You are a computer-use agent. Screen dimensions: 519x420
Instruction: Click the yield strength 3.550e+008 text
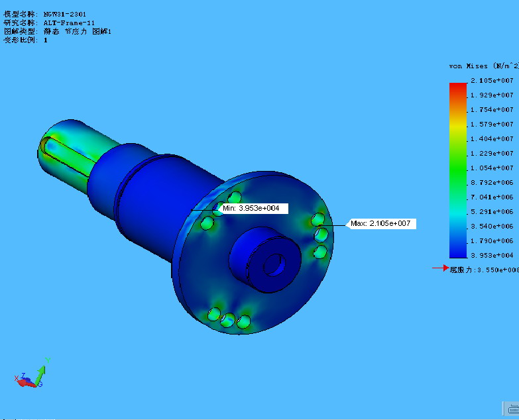point(484,270)
